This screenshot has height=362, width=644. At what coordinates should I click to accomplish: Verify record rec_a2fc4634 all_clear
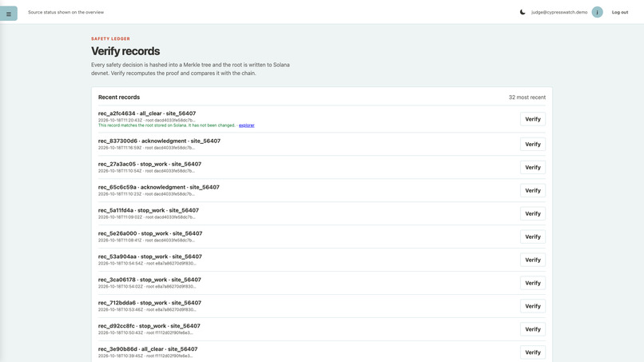(533, 119)
